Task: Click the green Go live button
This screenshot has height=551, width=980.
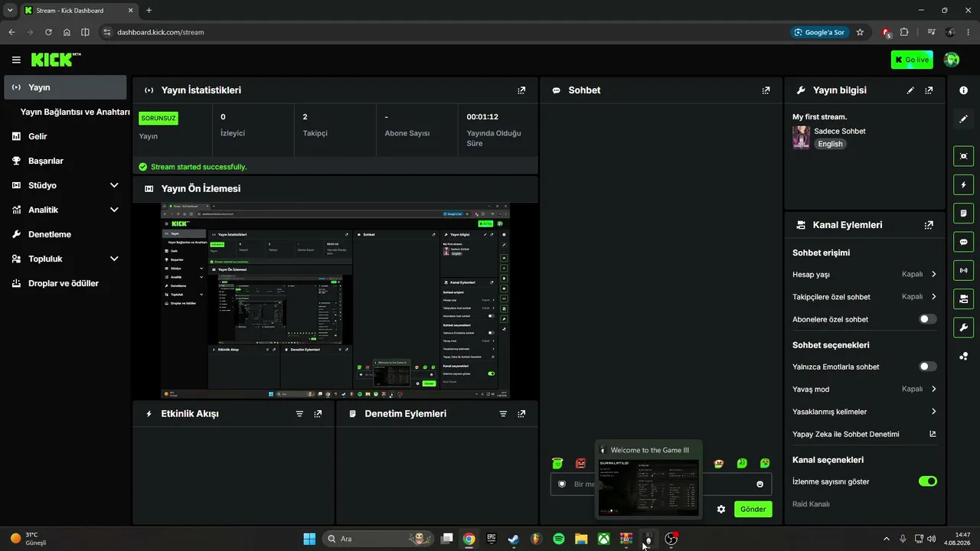Action: click(912, 60)
